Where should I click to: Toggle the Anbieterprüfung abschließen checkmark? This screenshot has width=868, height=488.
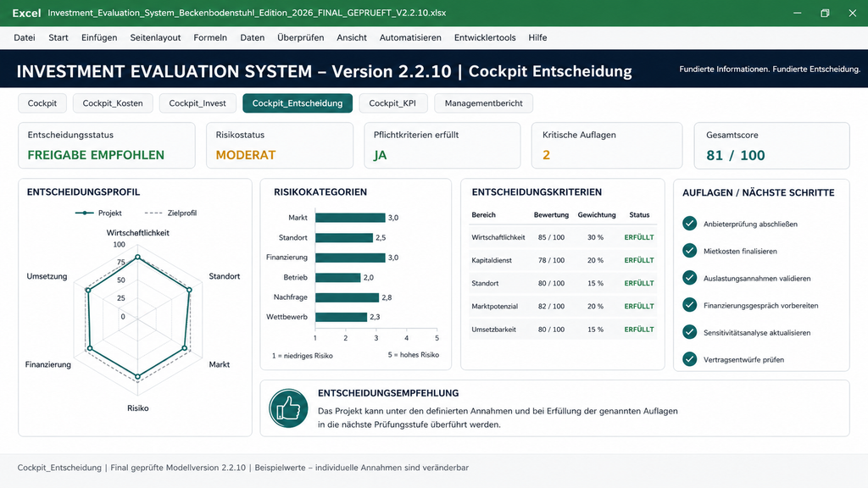[689, 224]
